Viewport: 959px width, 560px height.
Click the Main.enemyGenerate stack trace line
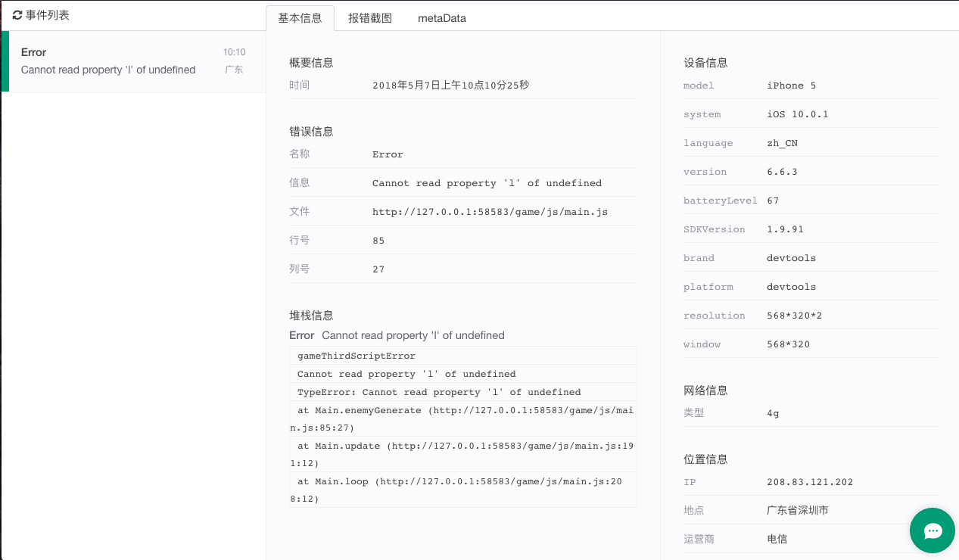462,418
